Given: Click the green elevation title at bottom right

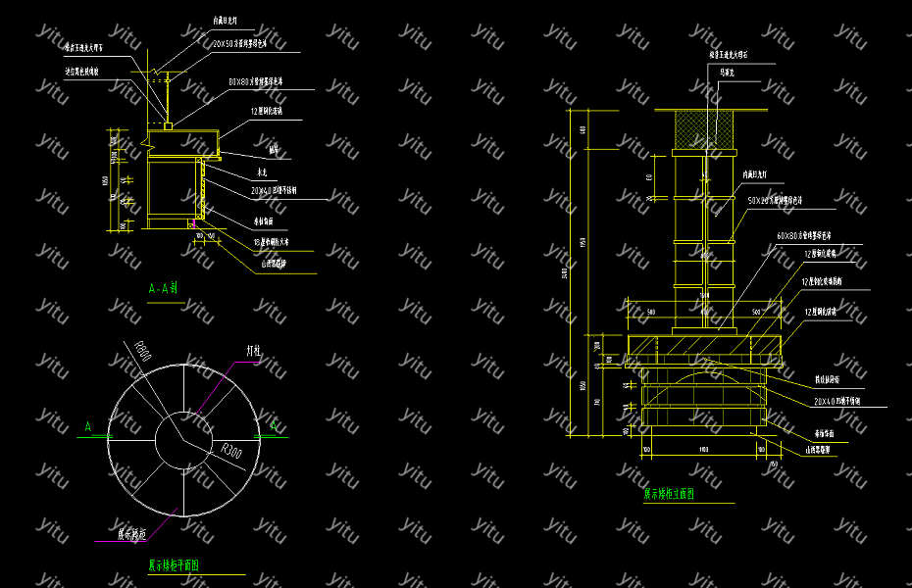Looking at the screenshot, I should (x=669, y=495).
